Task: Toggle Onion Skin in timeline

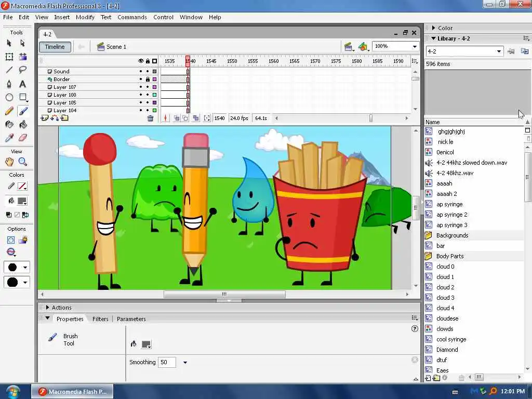Action: coord(177,118)
